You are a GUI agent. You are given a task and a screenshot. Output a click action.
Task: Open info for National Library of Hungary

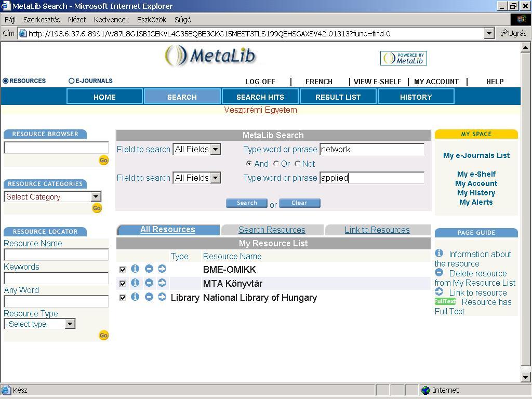[135, 297]
